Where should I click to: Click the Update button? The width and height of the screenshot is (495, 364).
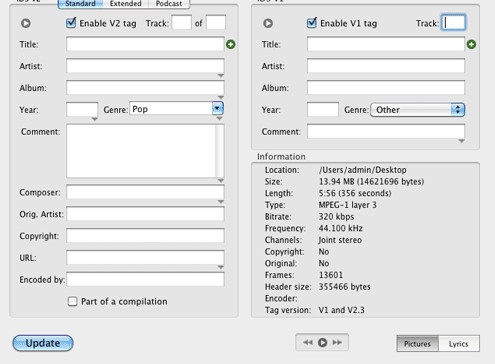(43, 343)
